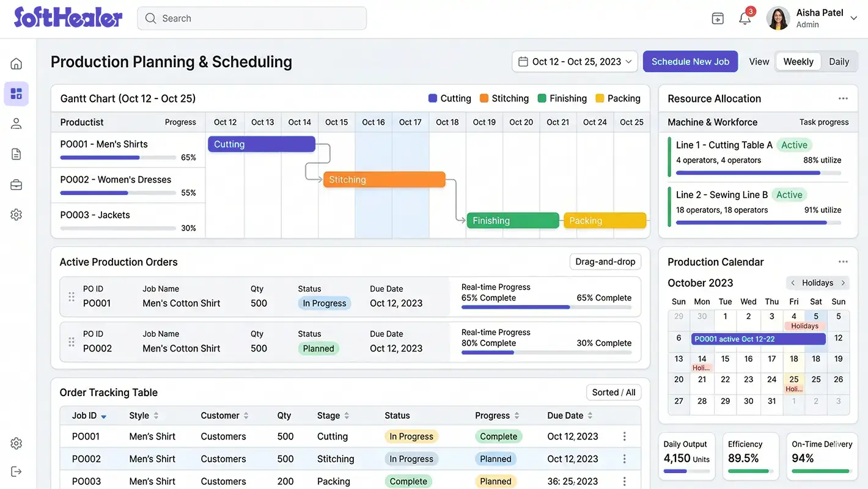Select the Dashboard grid icon in the sidebar
868x489 pixels.
point(16,94)
